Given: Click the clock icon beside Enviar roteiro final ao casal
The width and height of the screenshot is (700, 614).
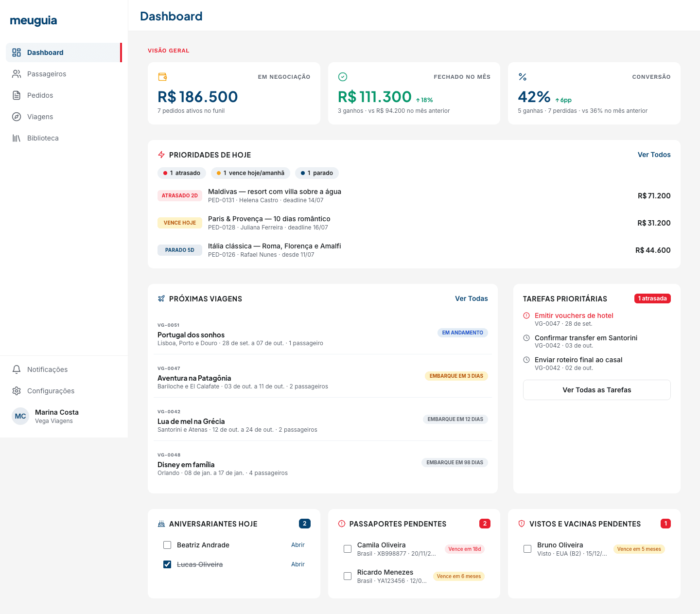Looking at the screenshot, I should [526, 360].
